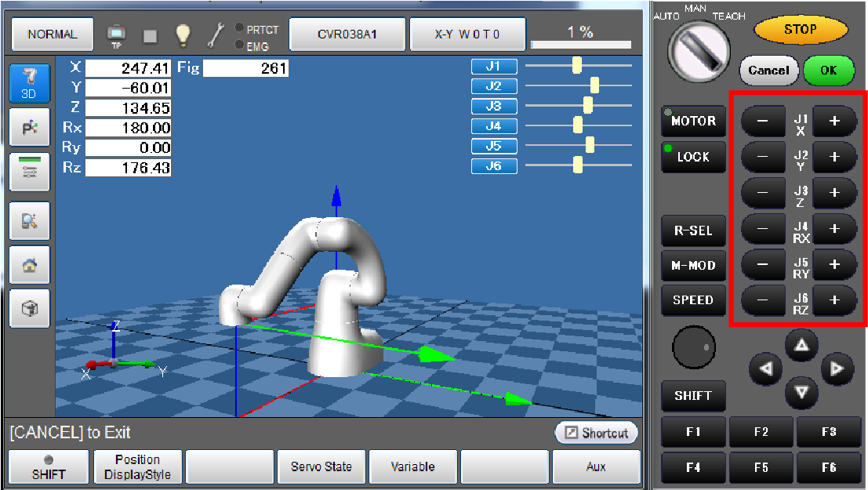Toggle the LOCK button on pendant
Screen dimensions: 868x490
(x=693, y=157)
